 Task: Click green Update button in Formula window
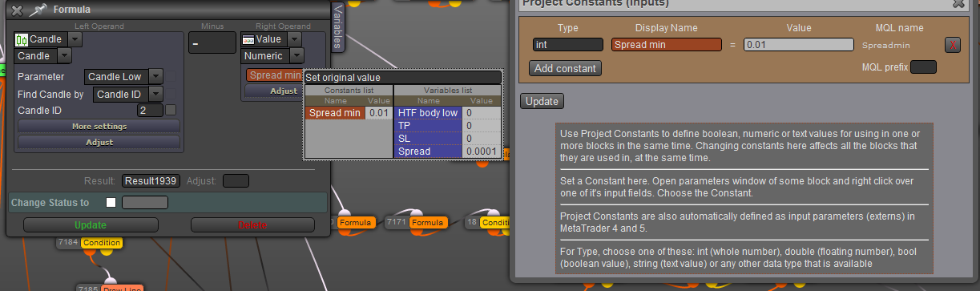(90, 225)
